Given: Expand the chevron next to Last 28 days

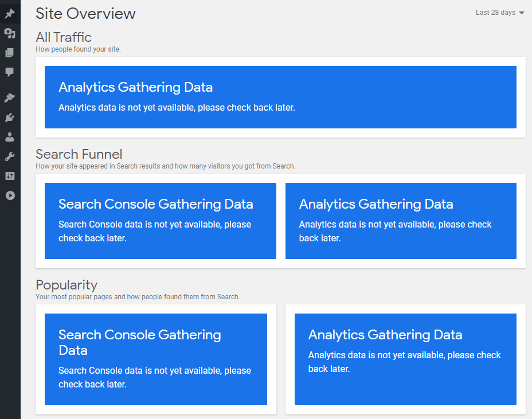Looking at the screenshot, I should click(522, 12).
